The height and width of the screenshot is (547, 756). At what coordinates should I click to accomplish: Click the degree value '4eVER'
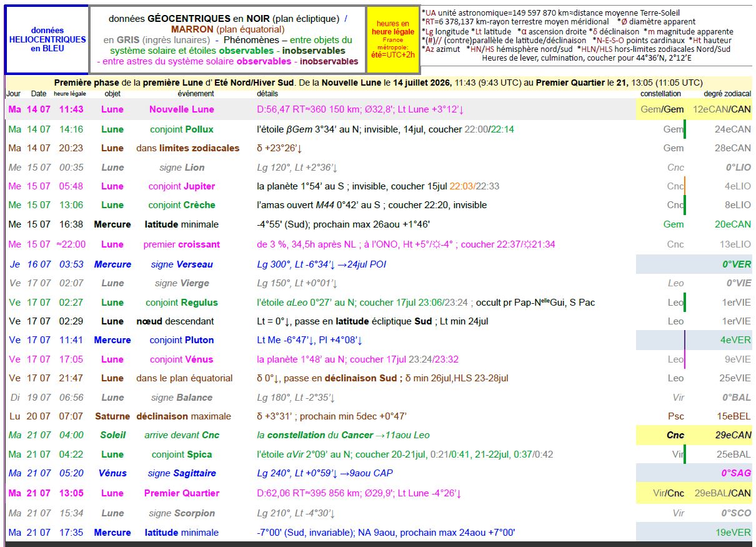(x=735, y=340)
